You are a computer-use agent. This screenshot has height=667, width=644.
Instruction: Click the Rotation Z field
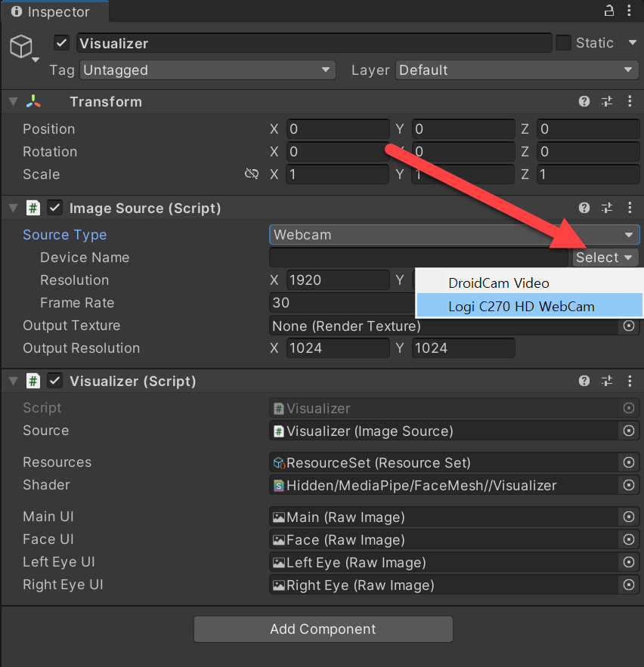[x=588, y=151]
